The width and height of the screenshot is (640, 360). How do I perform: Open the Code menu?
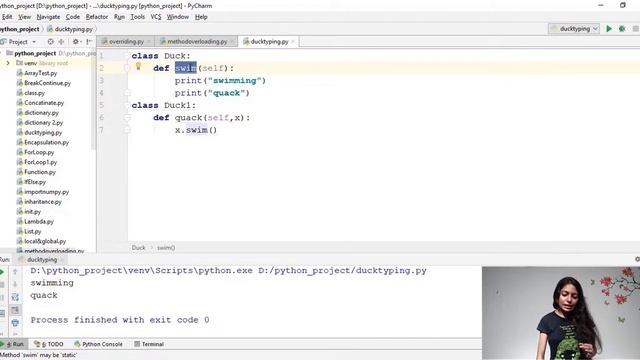[73, 17]
